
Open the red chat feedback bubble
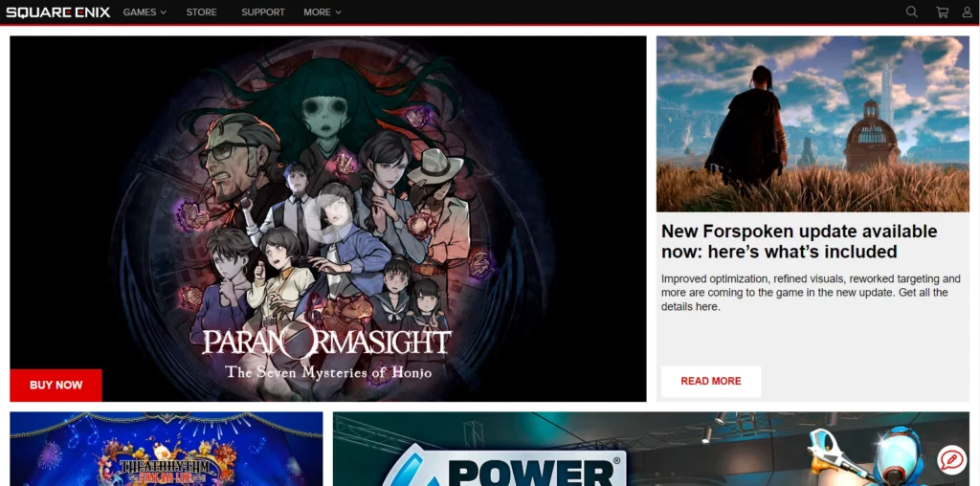tap(952, 461)
